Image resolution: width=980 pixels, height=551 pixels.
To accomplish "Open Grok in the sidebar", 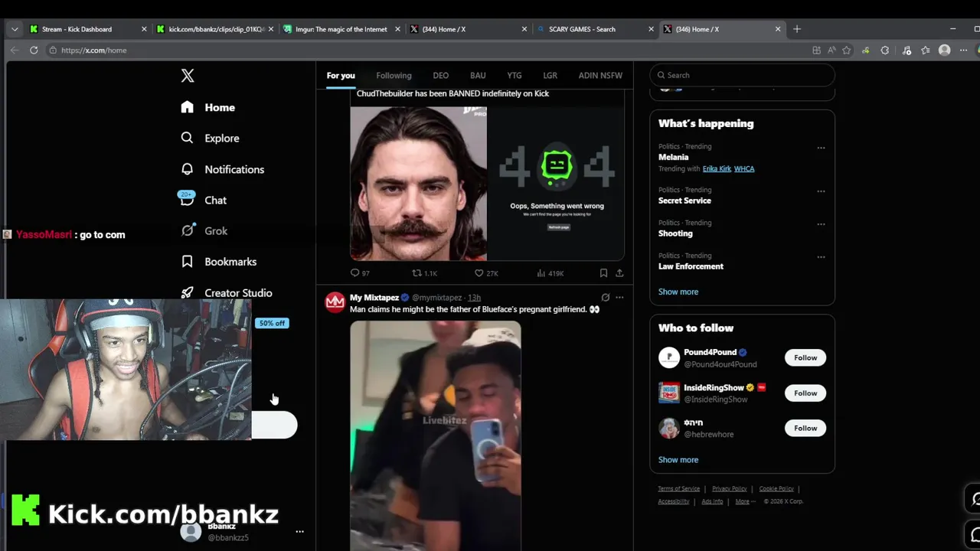I will click(x=204, y=231).
